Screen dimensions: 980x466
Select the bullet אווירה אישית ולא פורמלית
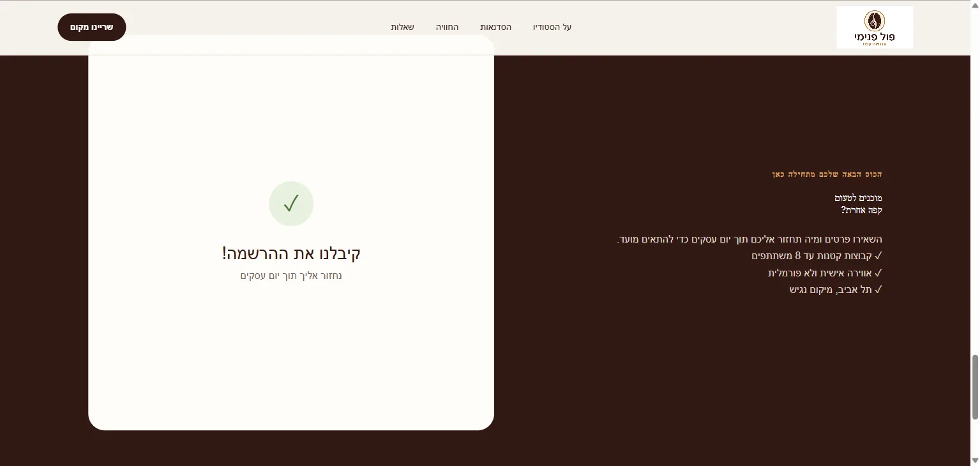tap(825, 273)
